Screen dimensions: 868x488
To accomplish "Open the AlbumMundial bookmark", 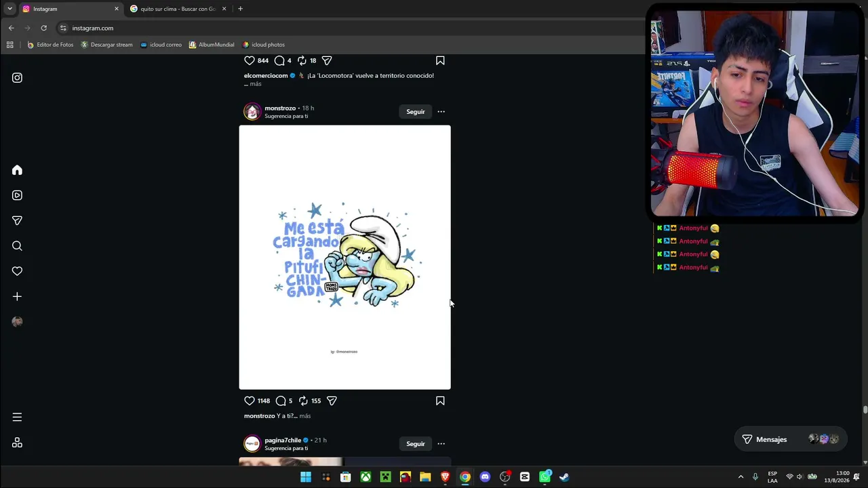I will [x=212, y=45].
